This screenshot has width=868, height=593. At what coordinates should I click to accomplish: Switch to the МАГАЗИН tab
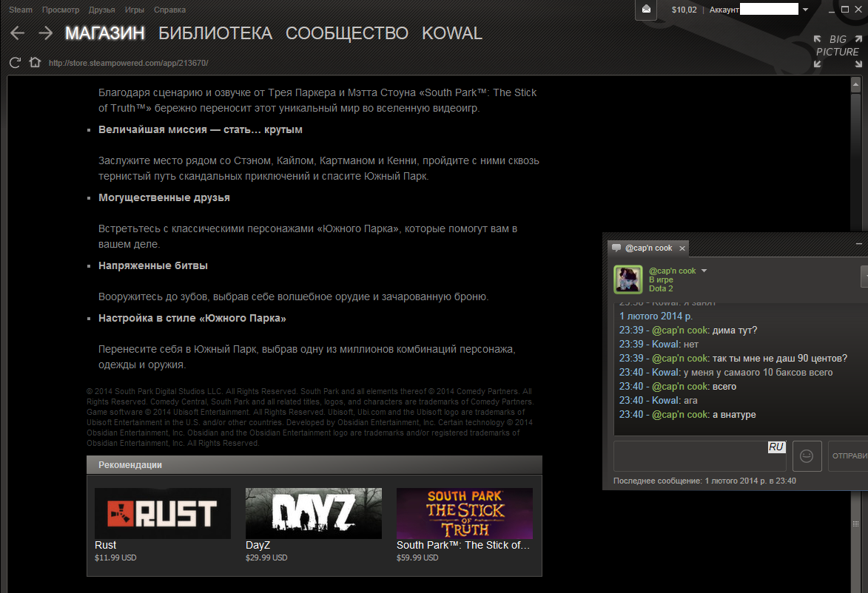(104, 33)
